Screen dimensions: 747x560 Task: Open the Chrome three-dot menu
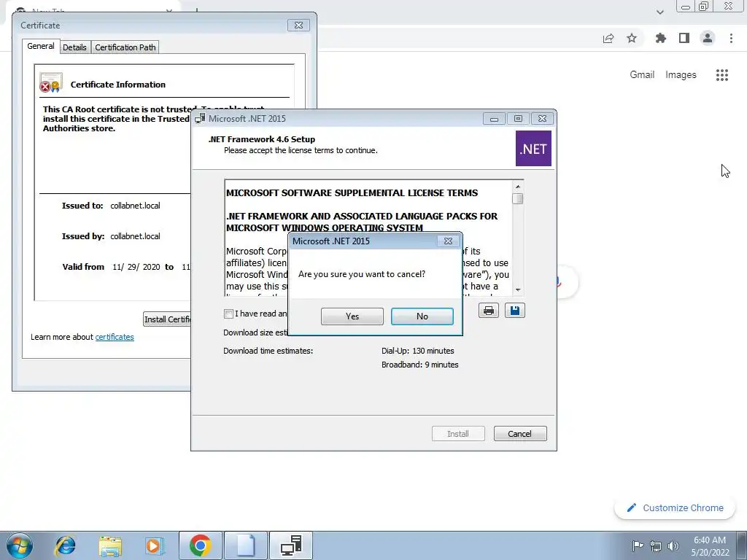click(731, 38)
